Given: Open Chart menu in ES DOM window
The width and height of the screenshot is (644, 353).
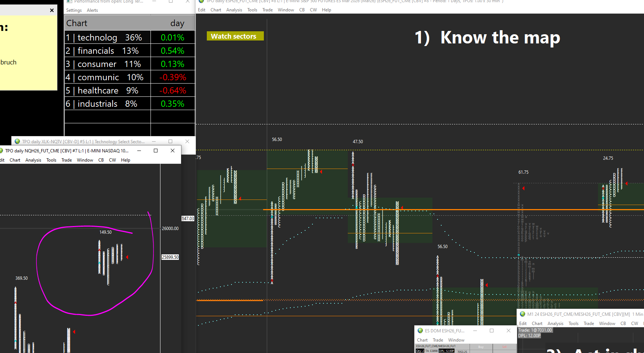Looking at the screenshot, I should 422,340.
